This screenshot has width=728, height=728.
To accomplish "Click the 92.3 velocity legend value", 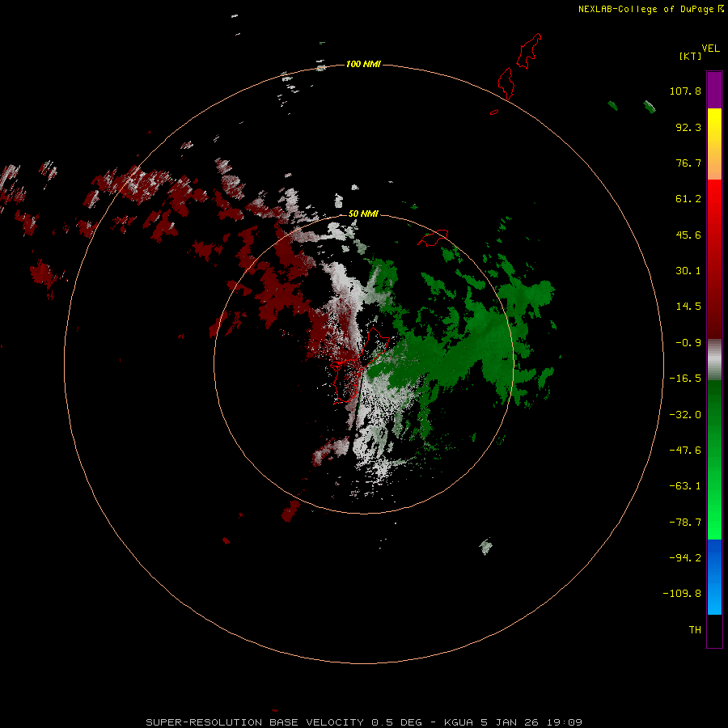I will 688,127.
